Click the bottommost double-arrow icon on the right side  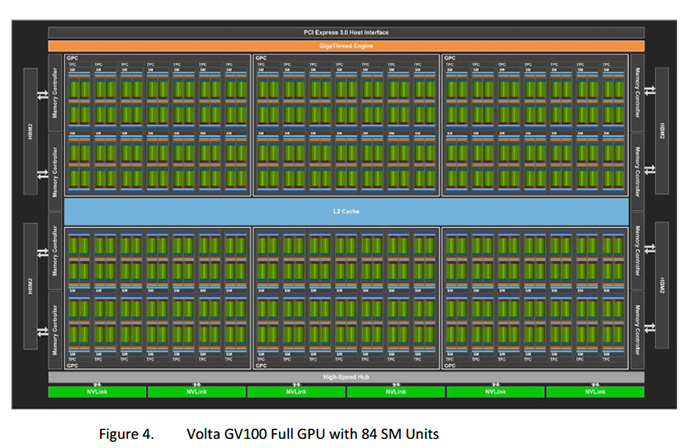650,328
